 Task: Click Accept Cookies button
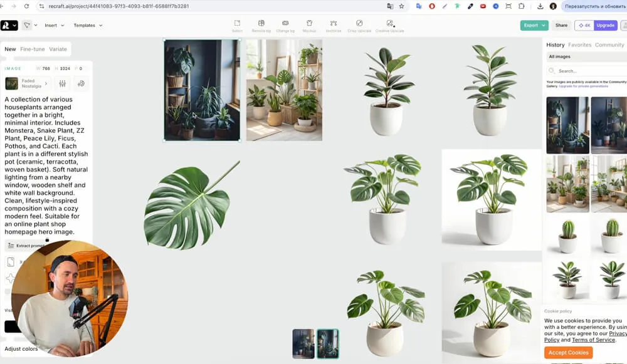pos(568,353)
